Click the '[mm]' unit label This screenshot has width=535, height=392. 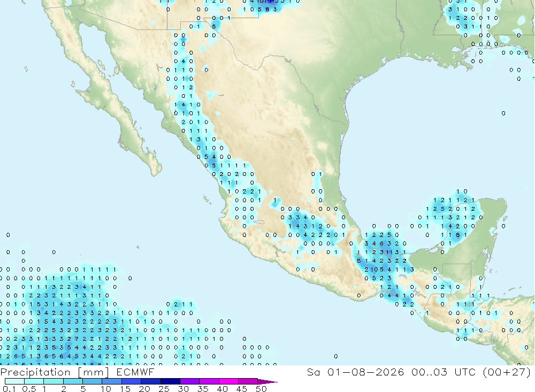click(93, 372)
